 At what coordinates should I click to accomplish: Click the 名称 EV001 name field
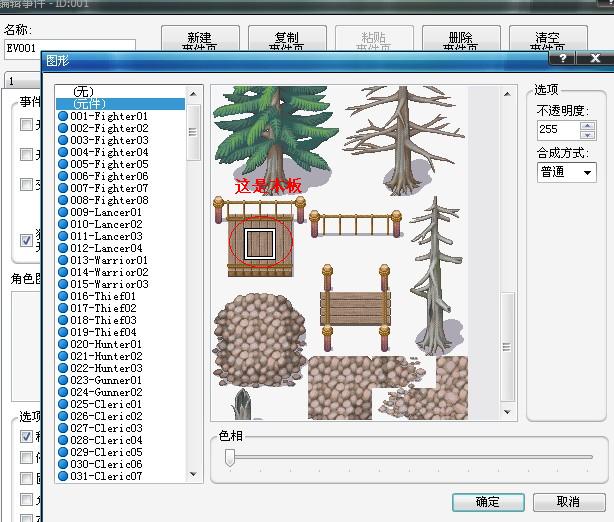tap(70, 47)
